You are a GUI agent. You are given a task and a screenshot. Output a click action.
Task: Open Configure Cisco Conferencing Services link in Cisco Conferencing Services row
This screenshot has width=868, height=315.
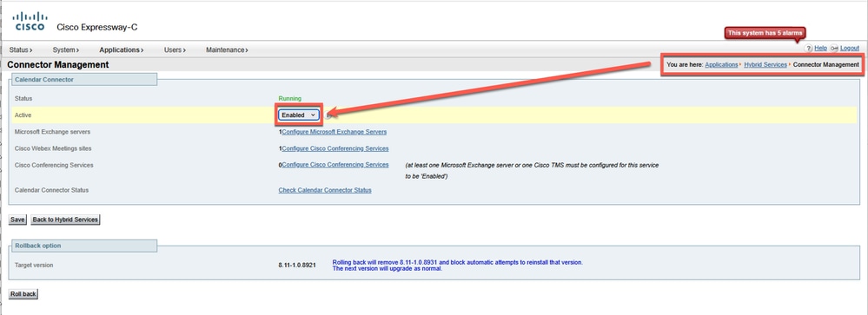tap(335, 165)
